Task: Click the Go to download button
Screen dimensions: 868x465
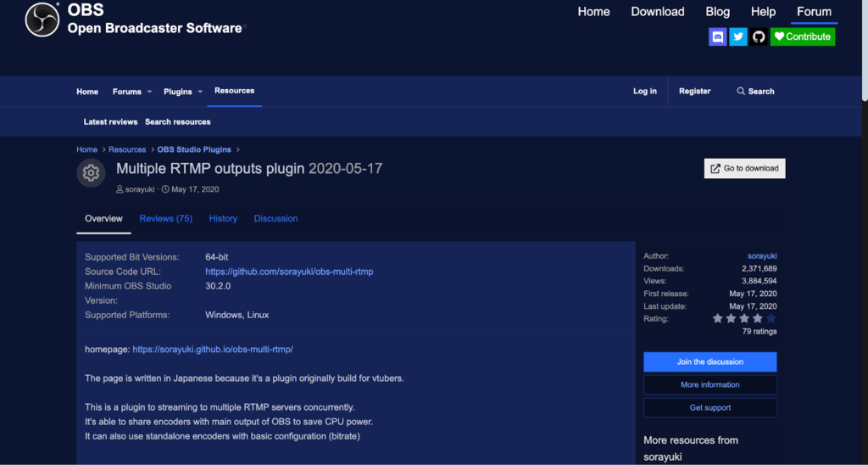Action: (744, 168)
